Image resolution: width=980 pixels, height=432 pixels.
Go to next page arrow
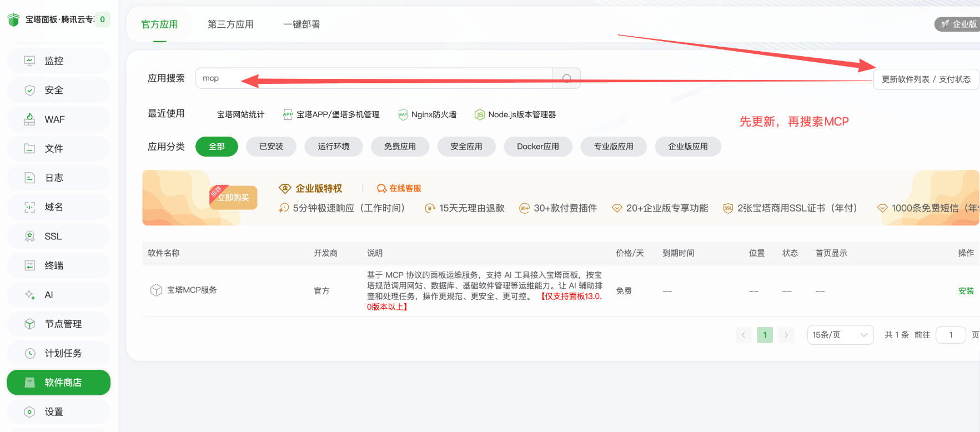[x=786, y=335]
